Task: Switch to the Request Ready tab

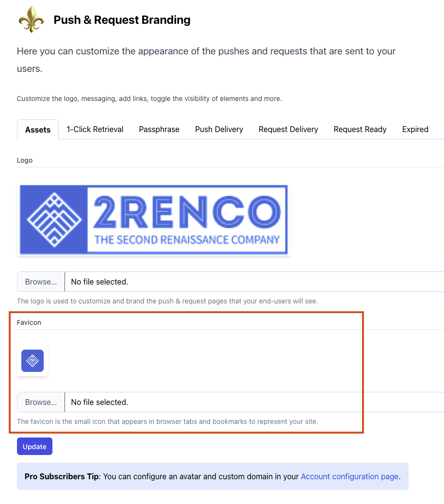Action: tap(360, 130)
